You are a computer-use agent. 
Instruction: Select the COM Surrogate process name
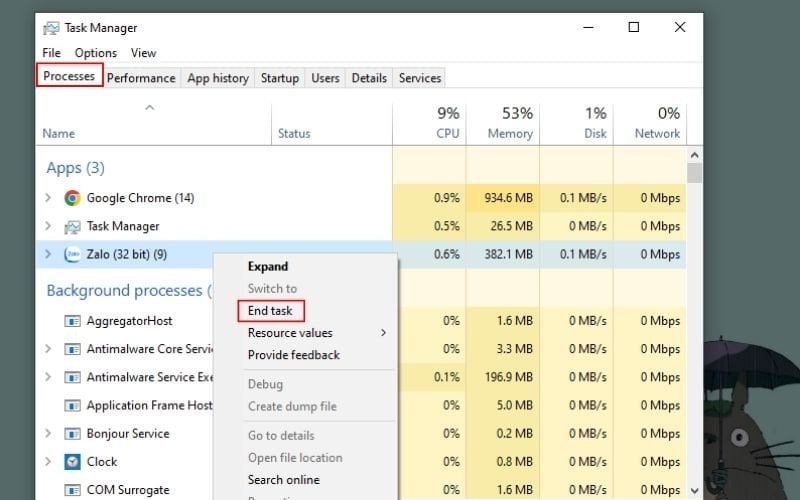pos(128,490)
